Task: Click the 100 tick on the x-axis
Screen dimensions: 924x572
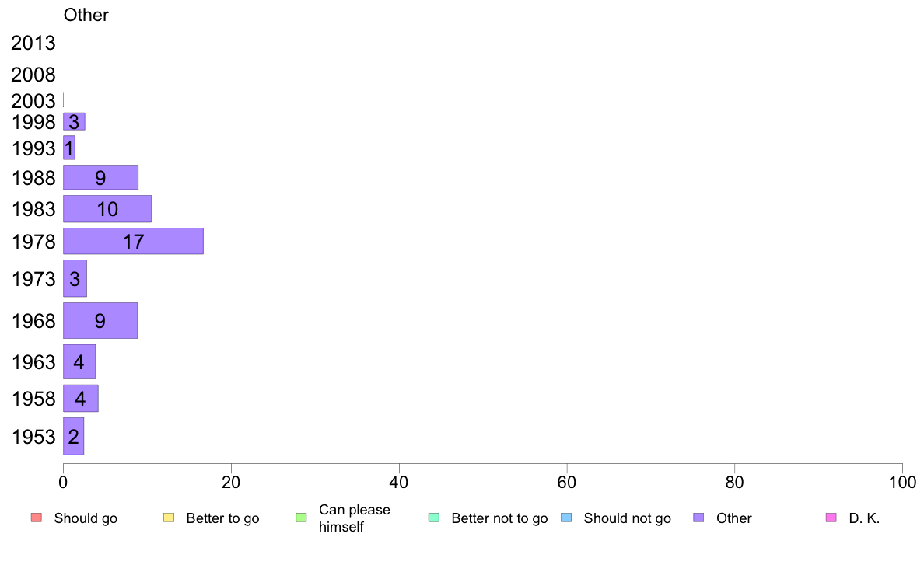Action: [902, 483]
